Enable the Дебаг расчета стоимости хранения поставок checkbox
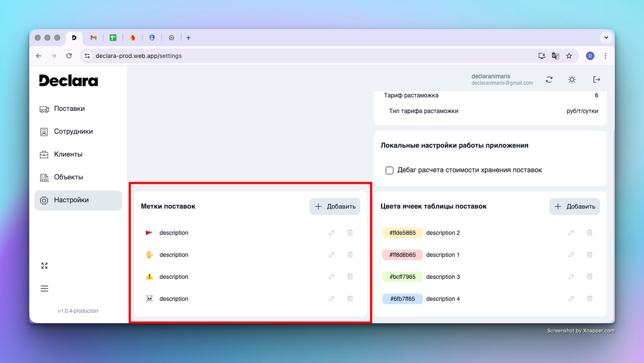This screenshot has height=363, width=644. click(390, 170)
